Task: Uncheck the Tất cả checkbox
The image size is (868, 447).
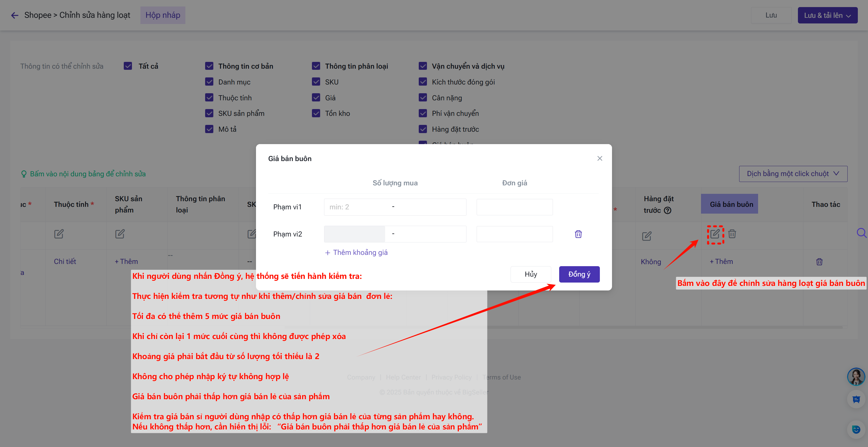Action: pos(128,66)
